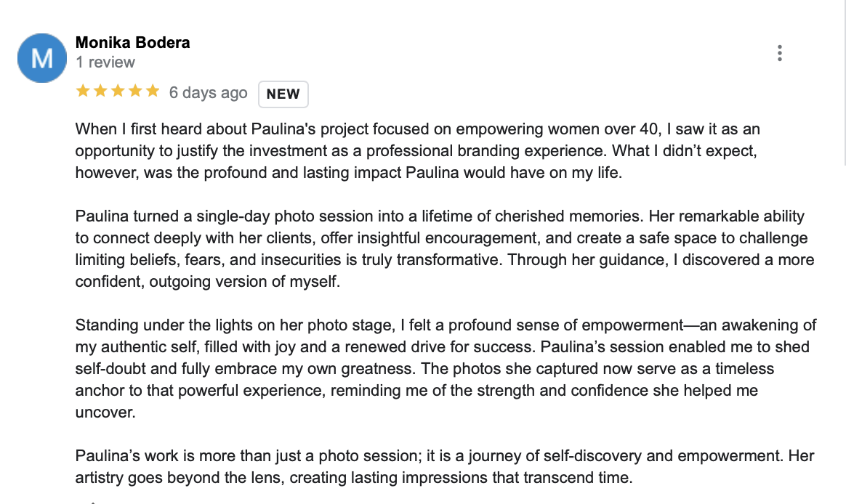Screen dimensions: 846x504
Task: Click the paragraph starting "Standing under the lights"
Action: (443, 368)
